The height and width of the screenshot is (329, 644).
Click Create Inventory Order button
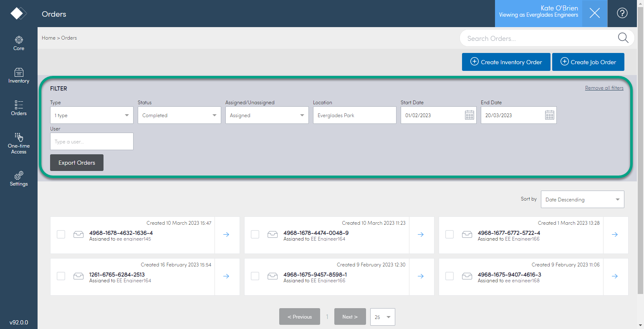click(x=506, y=62)
